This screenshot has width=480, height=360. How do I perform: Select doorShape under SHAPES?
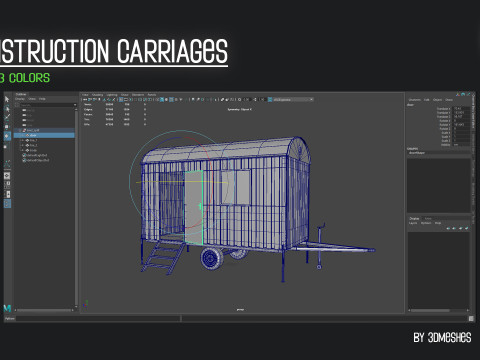(417, 153)
